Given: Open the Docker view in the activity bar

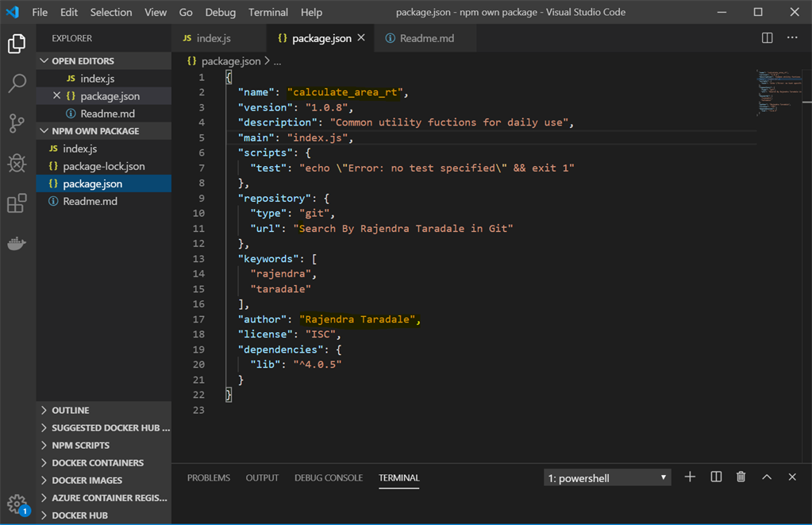Looking at the screenshot, I should tap(17, 243).
